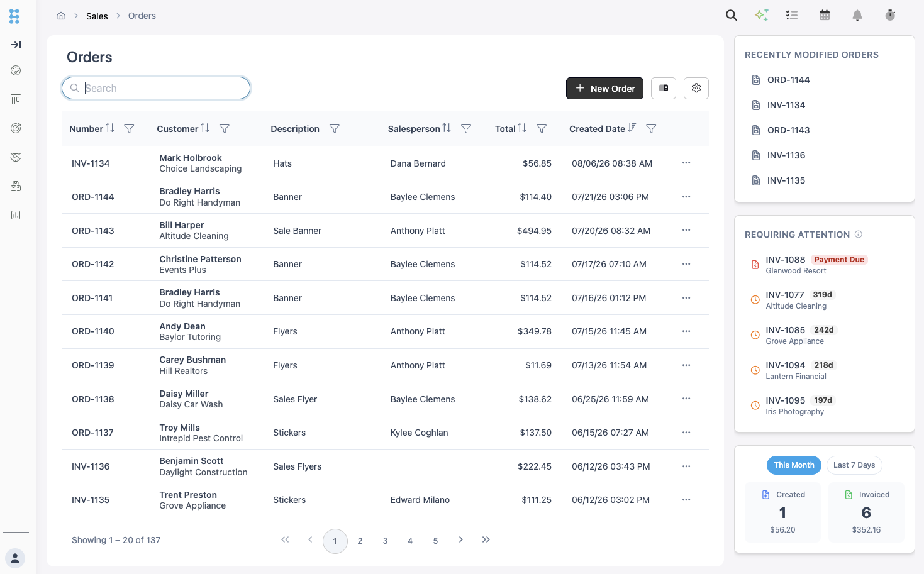Open the target goals icon in the sidebar
The height and width of the screenshot is (574, 924).
click(x=16, y=128)
